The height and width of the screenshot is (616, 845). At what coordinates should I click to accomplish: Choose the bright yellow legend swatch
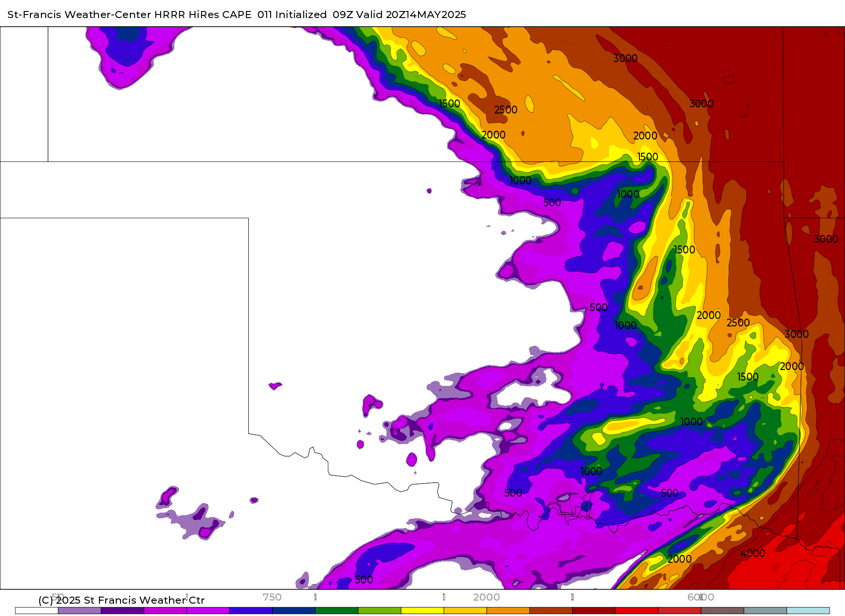[422, 611]
